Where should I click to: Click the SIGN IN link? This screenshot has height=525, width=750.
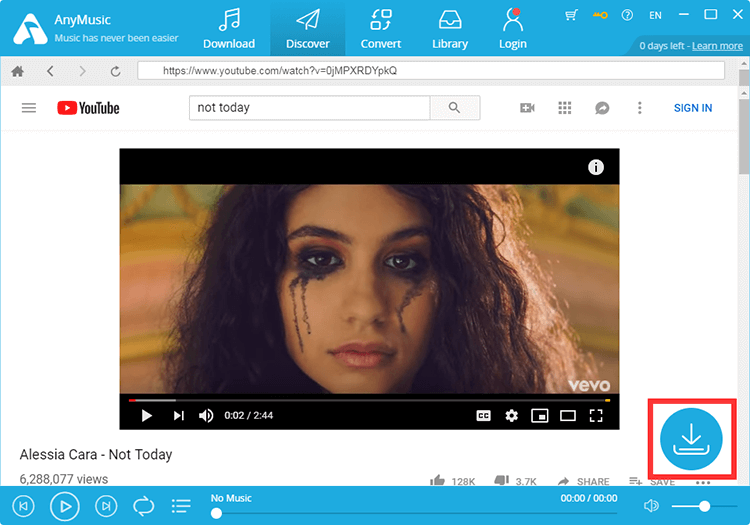pos(693,108)
